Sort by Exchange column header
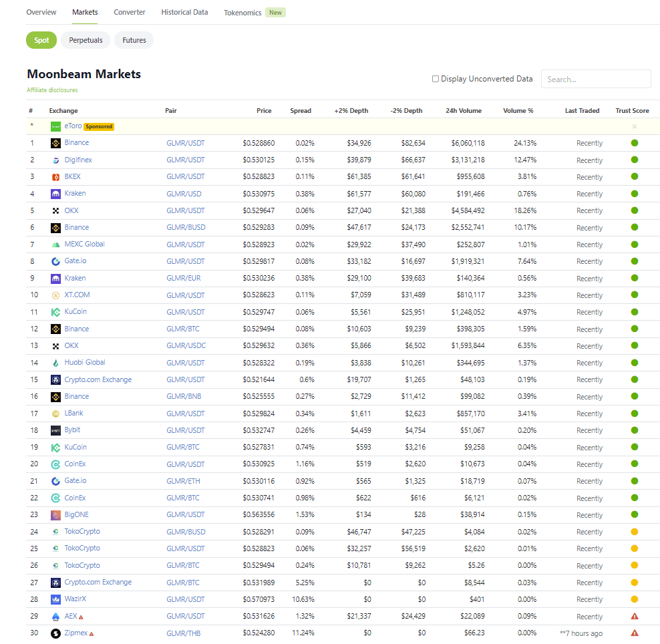The width and height of the screenshot is (660, 644). point(63,111)
